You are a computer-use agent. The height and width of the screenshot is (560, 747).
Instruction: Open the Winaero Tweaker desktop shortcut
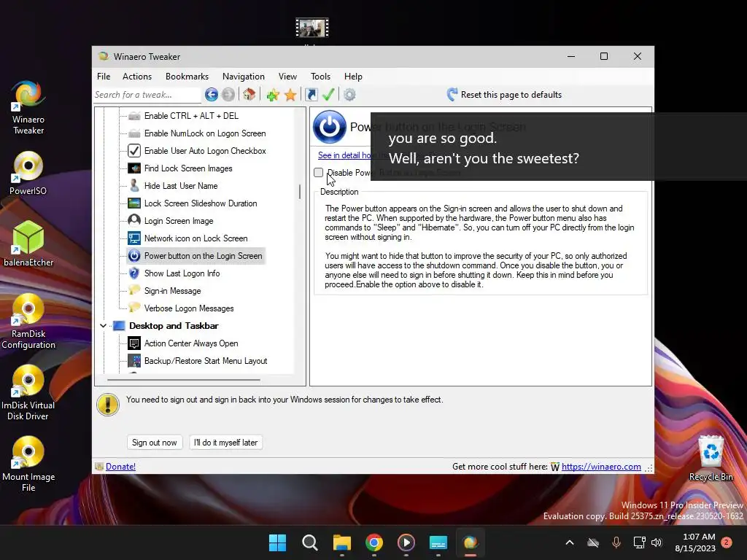(x=28, y=107)
